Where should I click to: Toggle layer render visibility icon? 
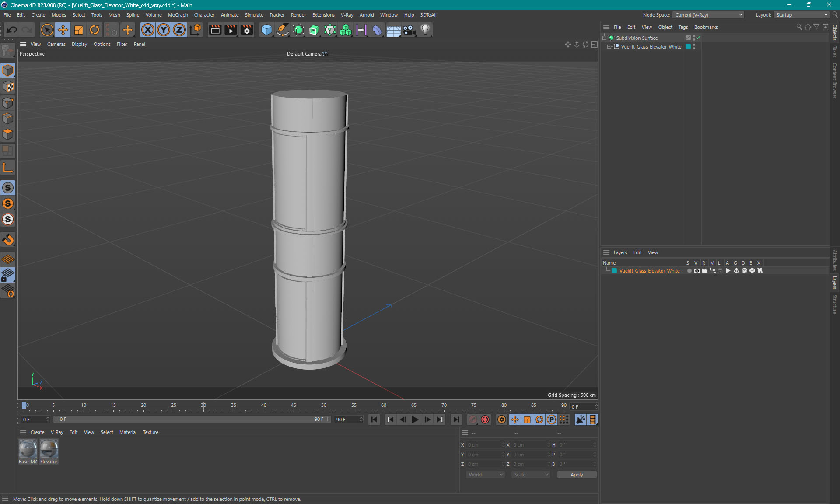(x=705, y=271)
